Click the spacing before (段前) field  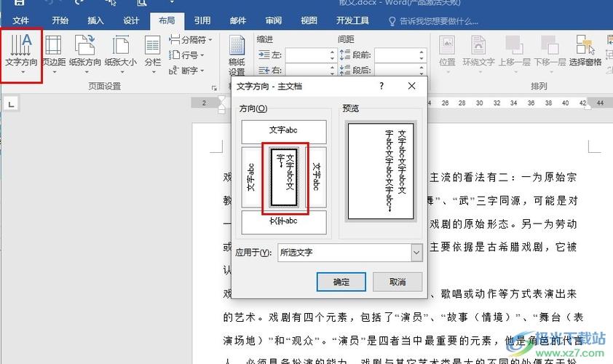tap(397, 55)
